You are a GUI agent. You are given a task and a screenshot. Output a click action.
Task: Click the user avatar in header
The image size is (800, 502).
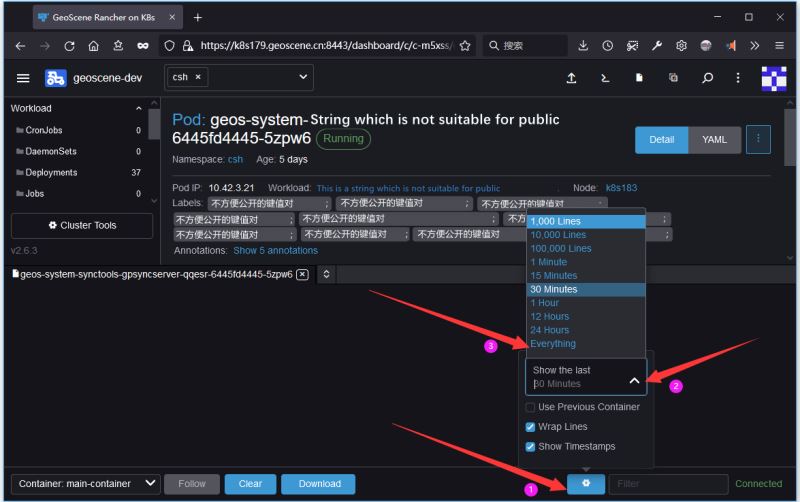773,78
